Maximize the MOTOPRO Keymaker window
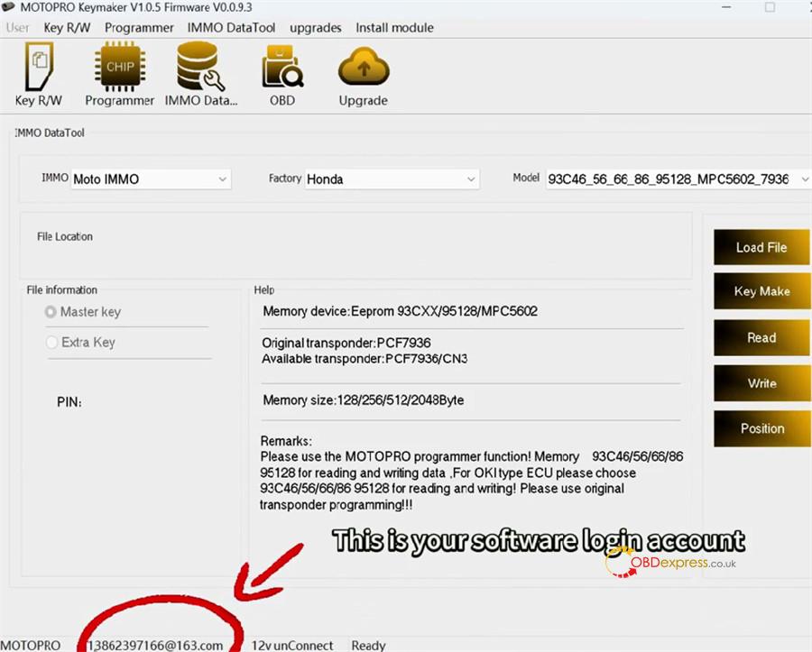The width and height of the screenshot is (812, 652). 770,7
